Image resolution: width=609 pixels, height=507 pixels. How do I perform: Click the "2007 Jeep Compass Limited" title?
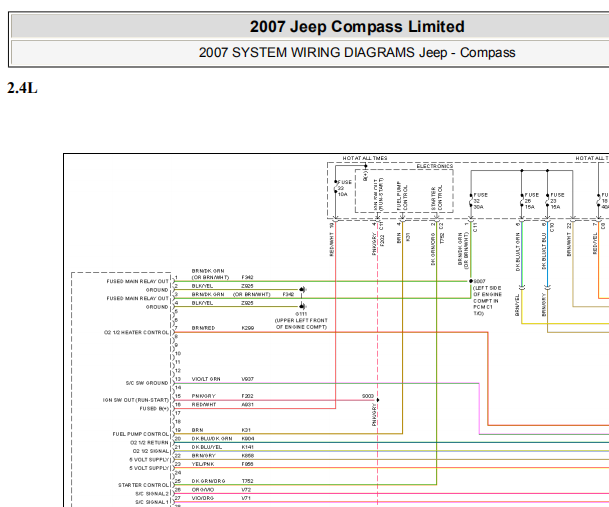pyautogui.click(x=357, y=26)
